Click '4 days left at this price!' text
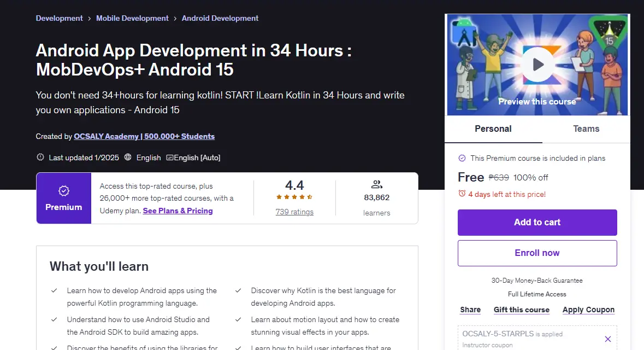Image resolution: width=644 pixels, height=350 pixels. tap(507, 194)
